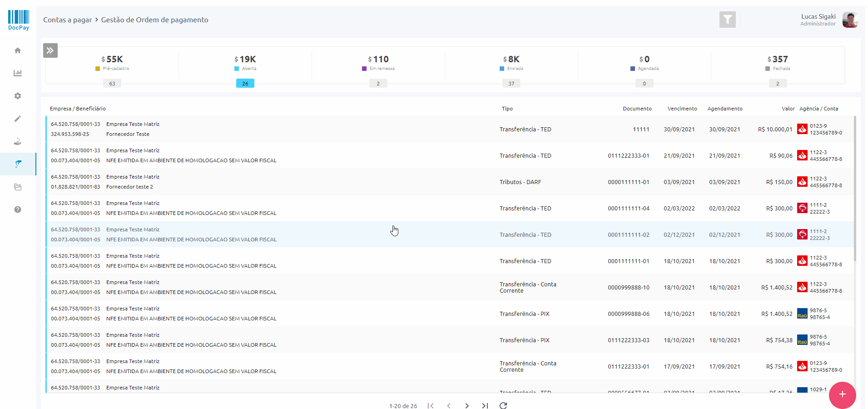
Task: Click account number 123456789-0 in first row
Action: (x=826, y=133)
